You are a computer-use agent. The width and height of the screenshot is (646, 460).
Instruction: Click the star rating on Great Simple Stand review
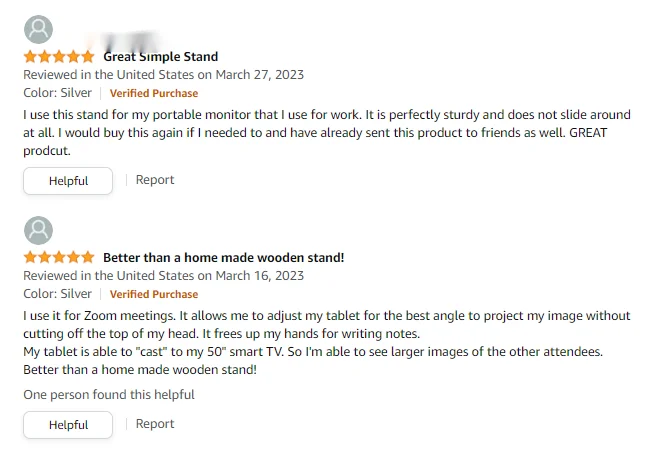(59, 57)
